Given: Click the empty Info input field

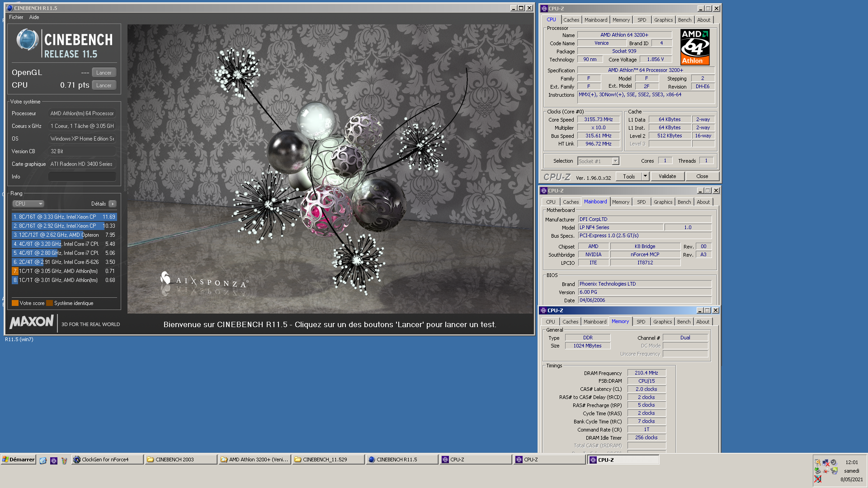Looking at the screenshot, I should pos(82,177).
